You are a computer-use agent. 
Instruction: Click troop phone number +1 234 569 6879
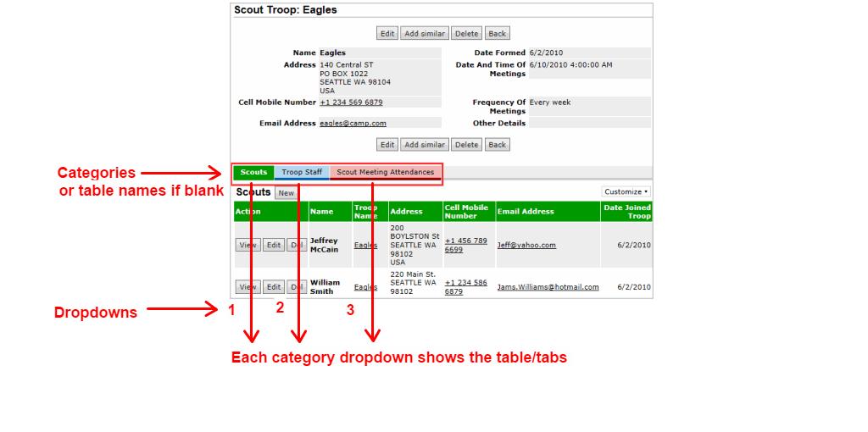[351, 102]
